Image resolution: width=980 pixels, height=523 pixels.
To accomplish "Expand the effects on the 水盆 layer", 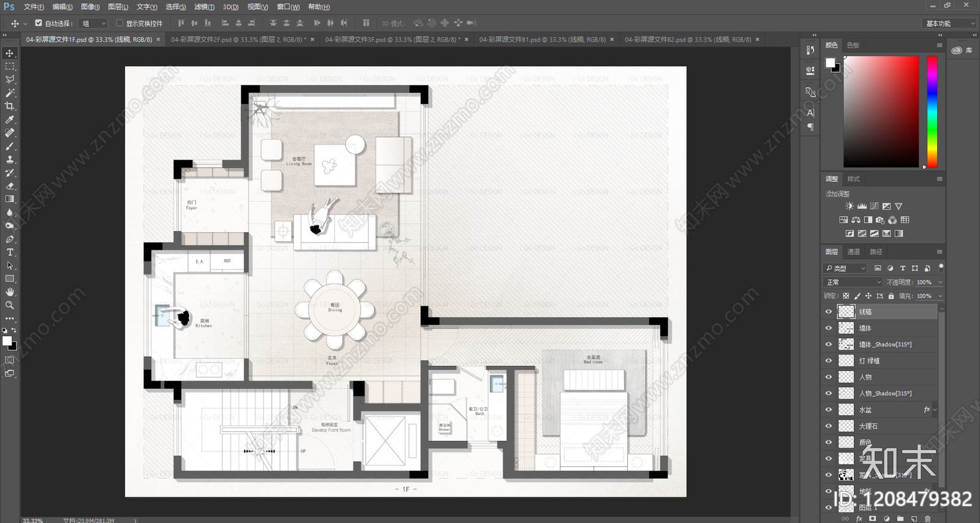I will click(x=935, y=410).
